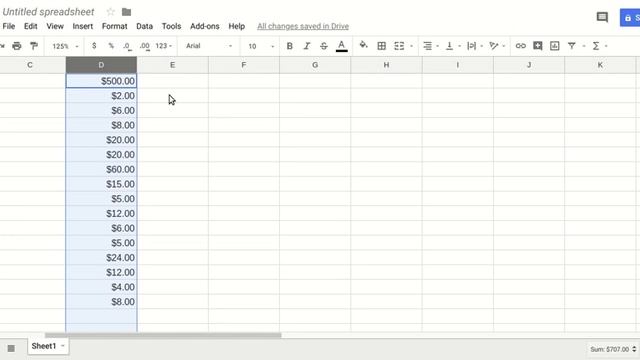Select the cell containing $2.00
The width and height of the screenshot is (640, 360).
pyautogui.click(x=101, y=96)
